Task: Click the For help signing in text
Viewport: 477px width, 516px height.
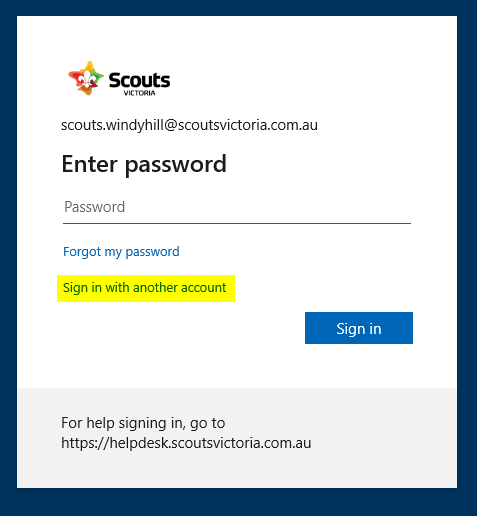Action: point(143,423)
